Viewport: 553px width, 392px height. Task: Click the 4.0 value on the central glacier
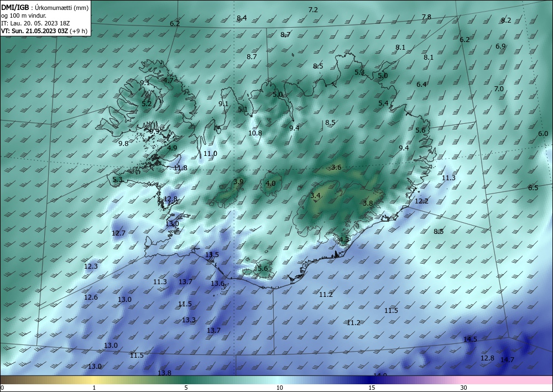pyautogui.click(x=270, y=184)
